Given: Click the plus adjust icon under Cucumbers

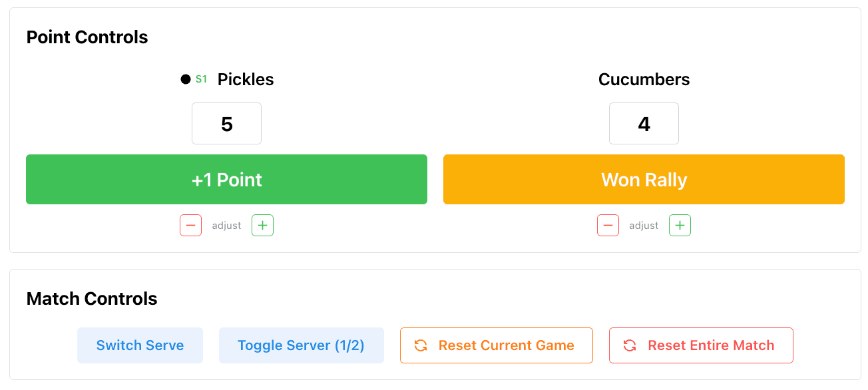Looking at the screenshot, I should click(680, 225).
